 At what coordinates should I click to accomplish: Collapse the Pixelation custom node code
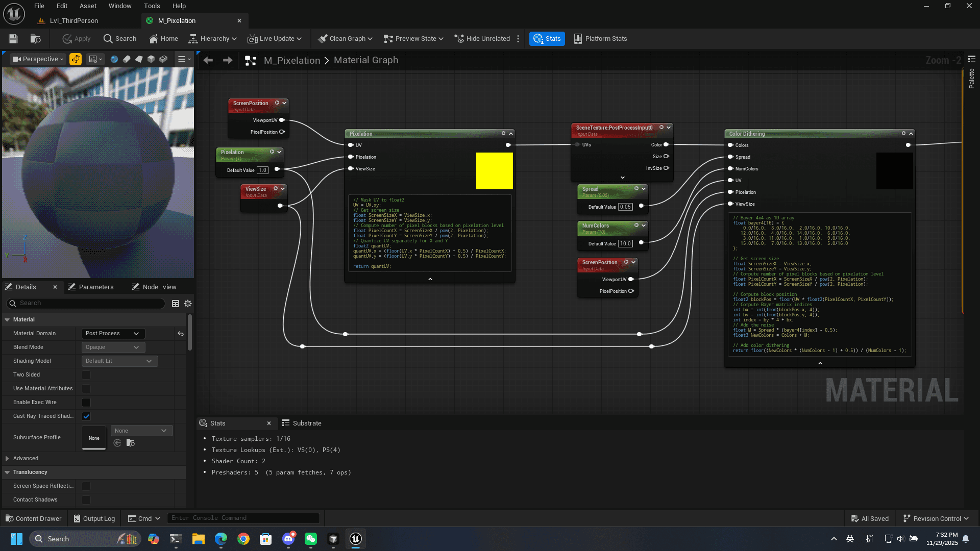click(429, 279)
